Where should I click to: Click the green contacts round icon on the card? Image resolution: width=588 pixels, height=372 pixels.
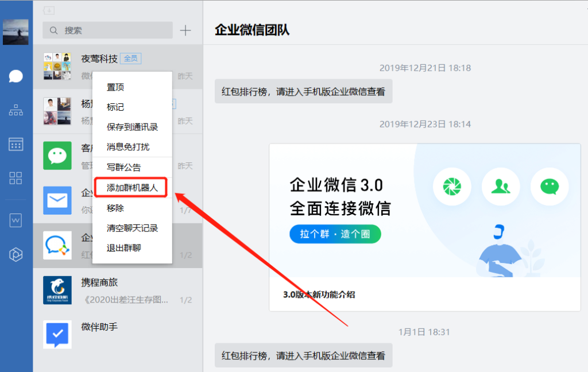pyautogui.click(x=501, y=187)
